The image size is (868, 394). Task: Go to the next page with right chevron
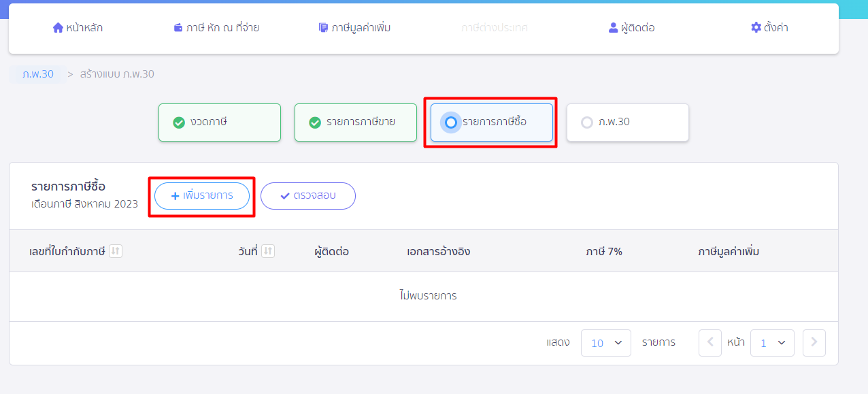[814, 343]
